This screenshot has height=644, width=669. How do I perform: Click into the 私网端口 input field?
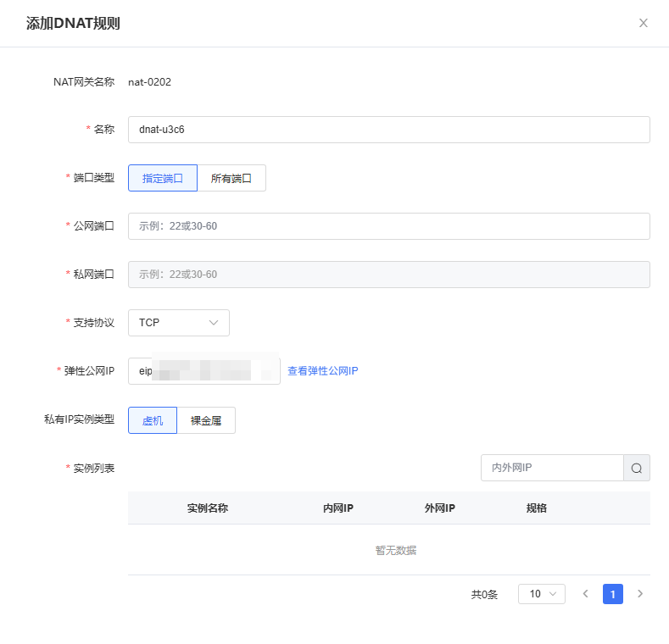[x=388, y=275]
